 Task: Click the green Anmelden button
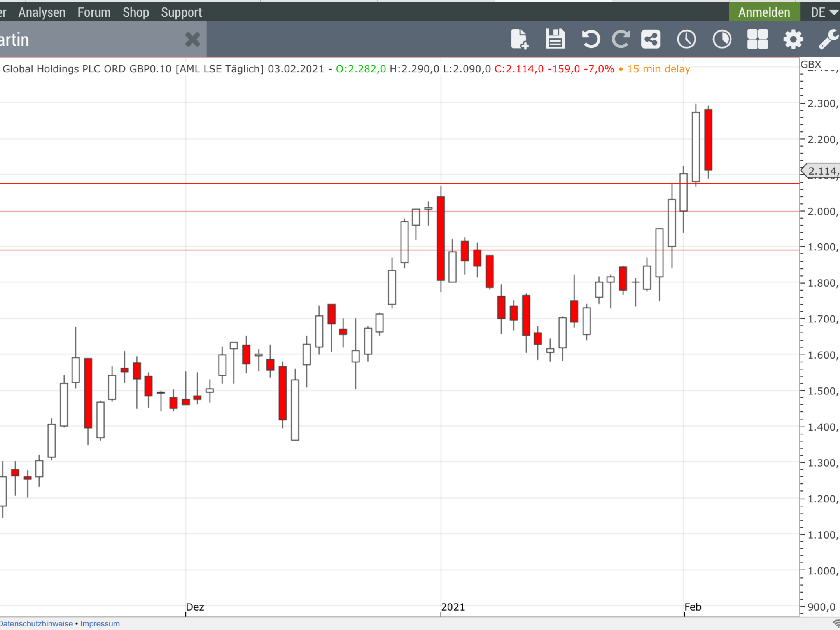pos(764,12)
